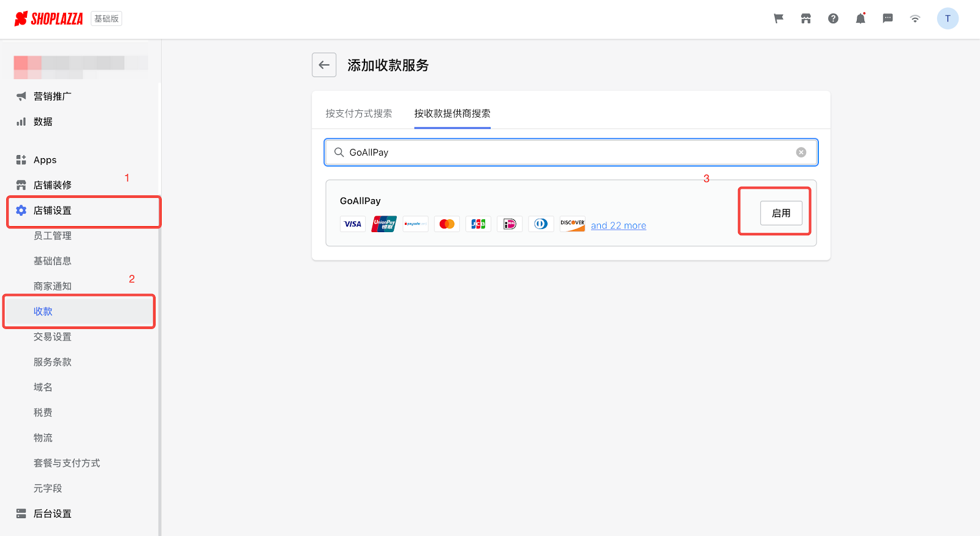Click the 基础版 plan badge
Viewport: 980px width, 536px height.
click(x=107, y=19)
